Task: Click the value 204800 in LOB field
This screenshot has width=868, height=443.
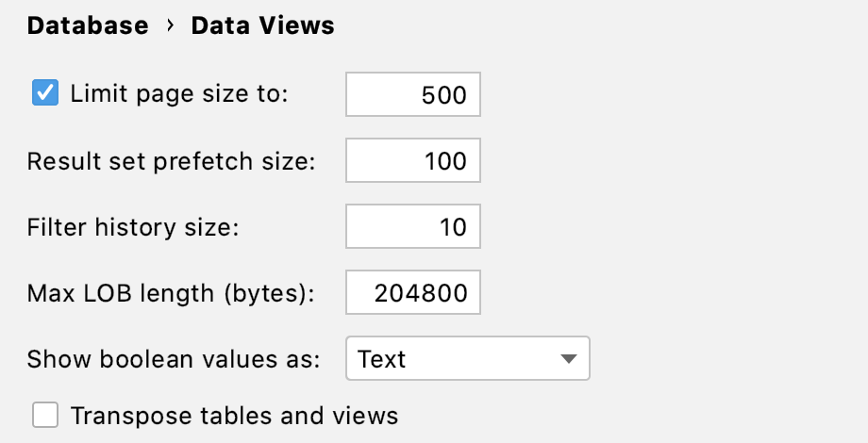Action: point(421,293)
